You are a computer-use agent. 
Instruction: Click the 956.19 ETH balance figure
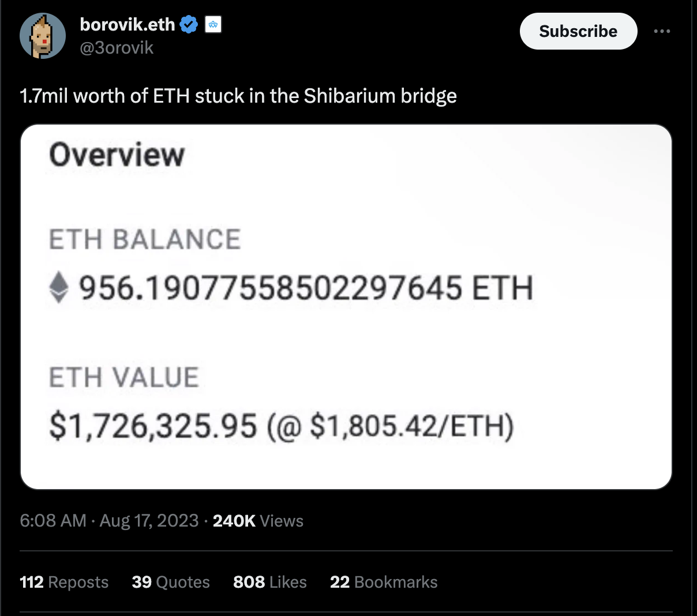coord(306,288)
